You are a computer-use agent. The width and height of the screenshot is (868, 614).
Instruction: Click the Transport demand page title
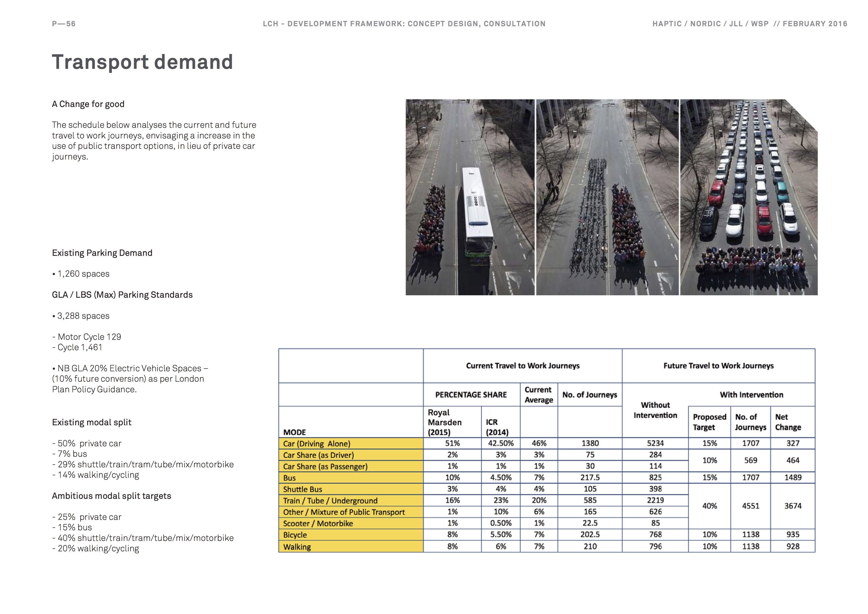(x=142, y=62)
